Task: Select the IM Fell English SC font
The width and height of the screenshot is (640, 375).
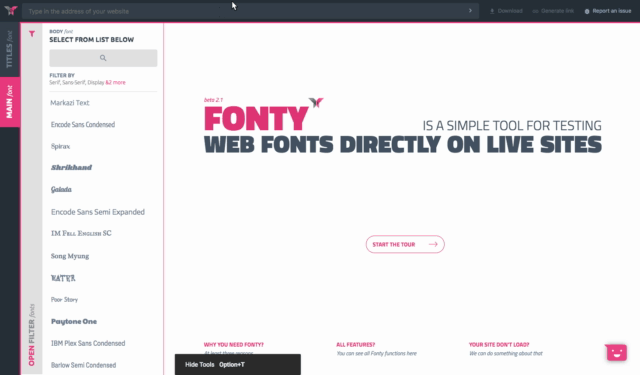Action: (x=81, y=233)
